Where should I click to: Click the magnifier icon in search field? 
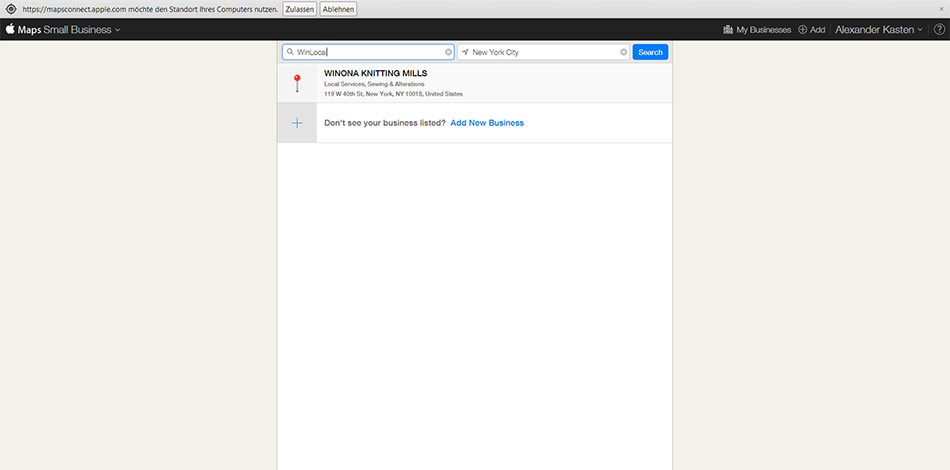[x=290, y=52]
